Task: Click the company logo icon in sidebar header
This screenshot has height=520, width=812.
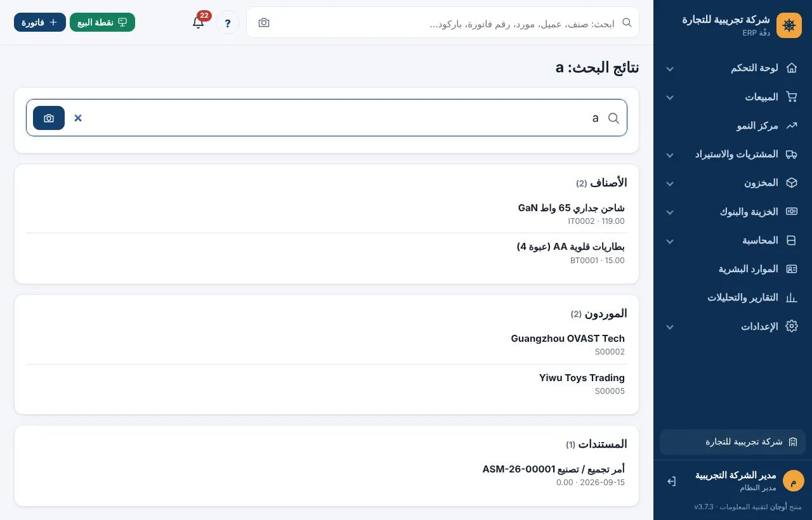Action: click(789, 25)
